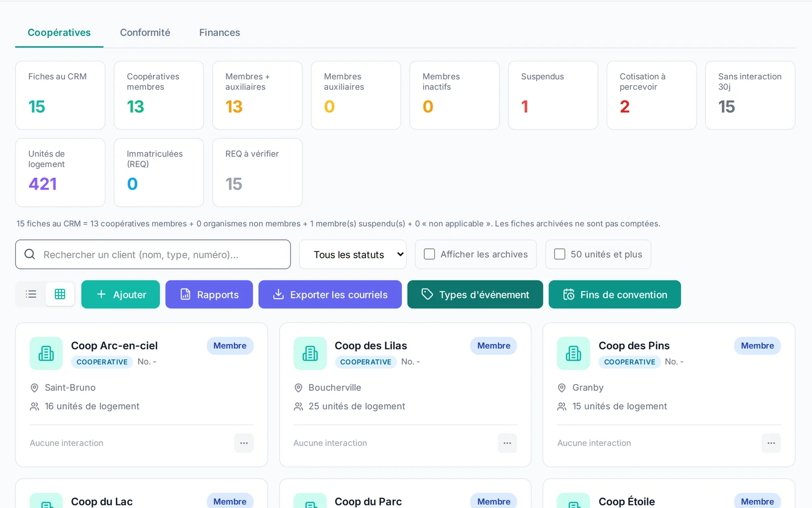The height and width of the screenshot is (508, 812).
Task: Open the Coopératives tab
Action: [x=59, y=33]
